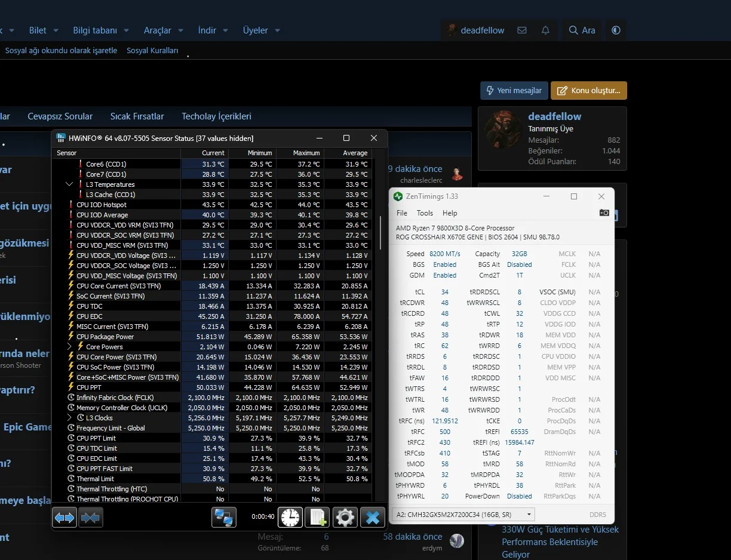Select the Frequency Limit - Global row
Image resolution: width=731 pixels, height=560 pixels.
pos(212,428)
